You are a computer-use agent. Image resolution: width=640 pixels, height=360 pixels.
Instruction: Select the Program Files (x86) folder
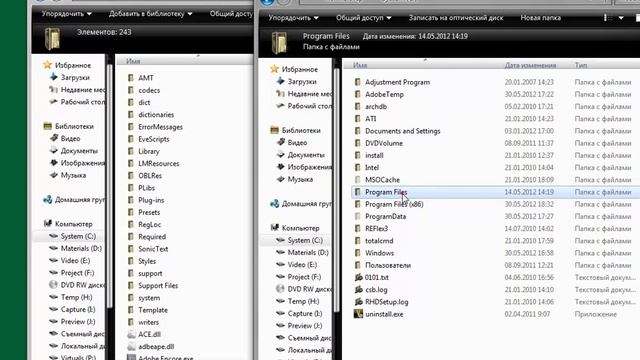coord(394,204)
